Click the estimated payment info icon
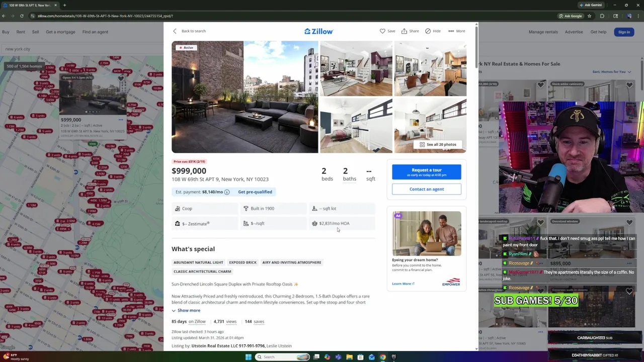644x362 pixels. pyautogui.click(x=227, y=192)
